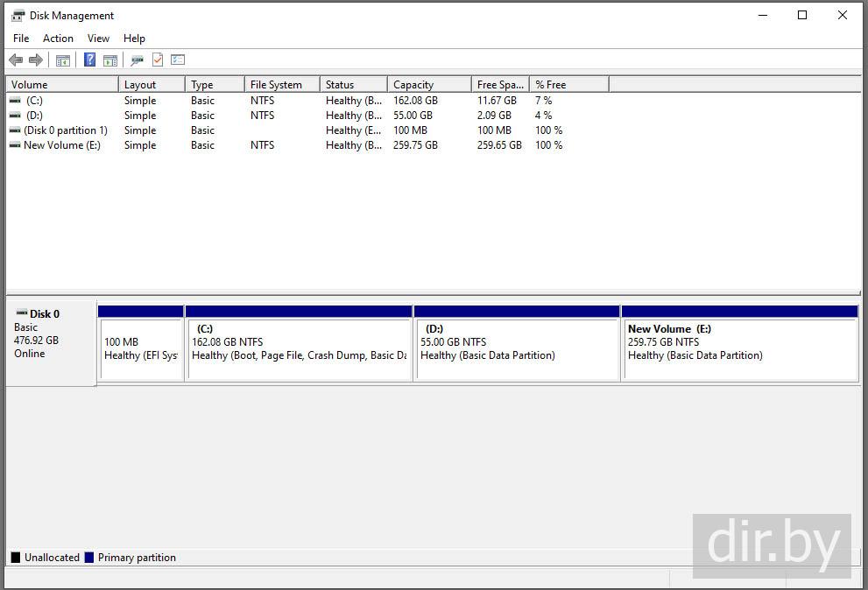
Task: Select the (C:) volume in the list
Action: [x=34, y=101]
